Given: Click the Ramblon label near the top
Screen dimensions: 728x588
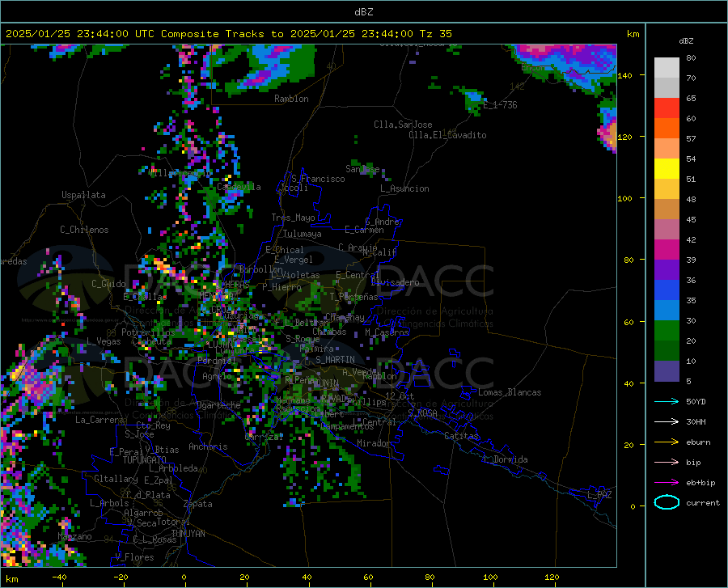Looking at the screenshot, I should coord(291,99).
